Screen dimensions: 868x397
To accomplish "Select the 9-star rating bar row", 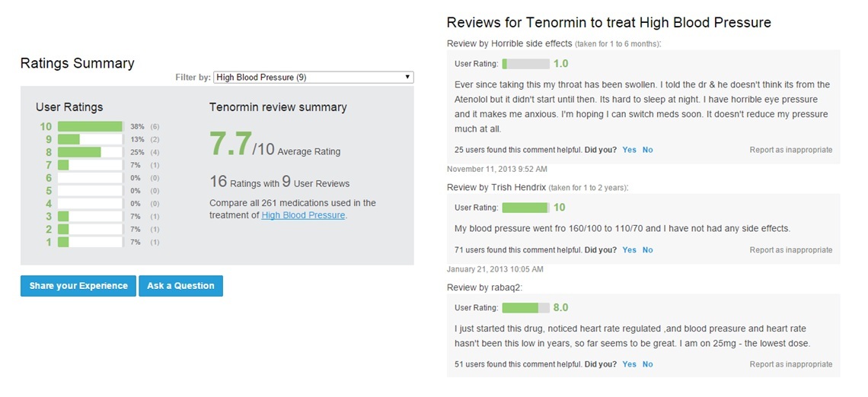I will [x=90, y=139].
